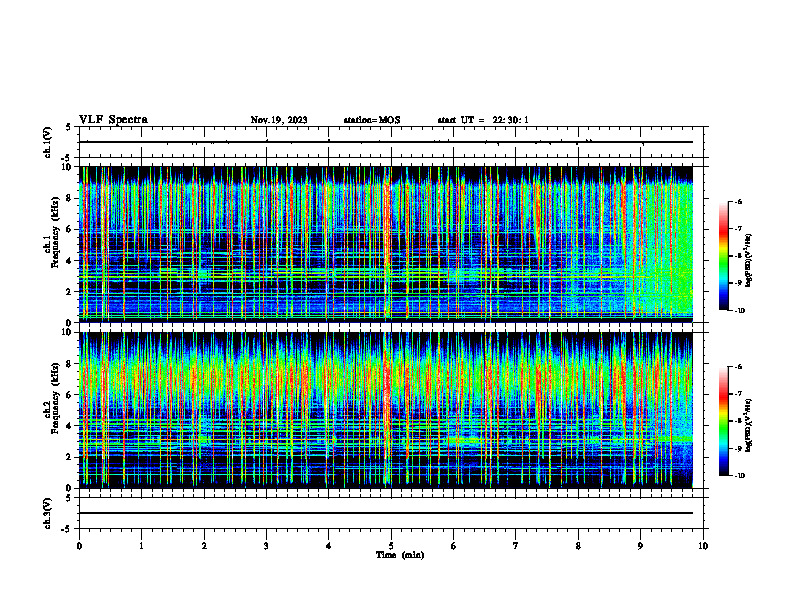The width and height of the screenshot is (792, 612).
Task: Click time axis tick label '3'
Action: (266, 546)
